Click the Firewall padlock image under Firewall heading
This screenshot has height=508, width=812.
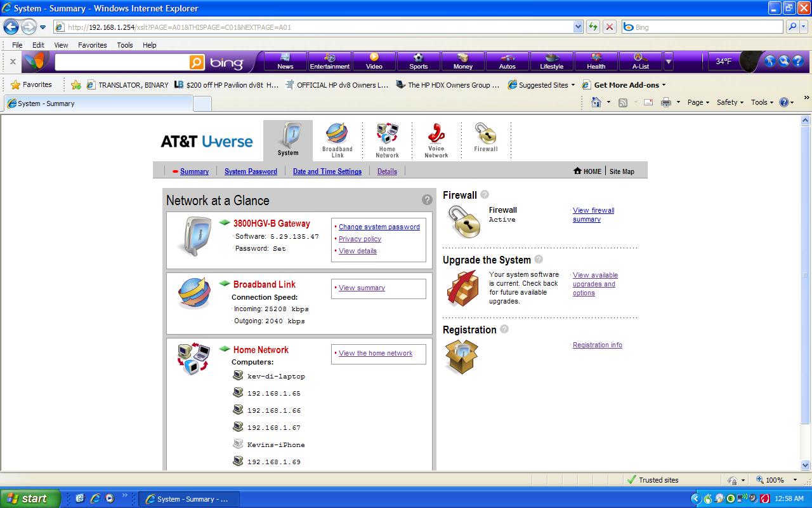coord(464,222)
